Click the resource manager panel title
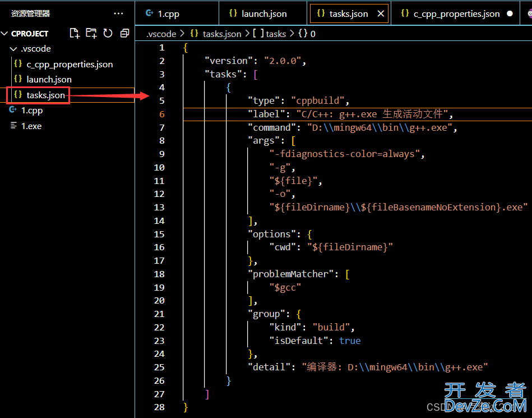The image size is (532, 418). [x=30, y=13]
